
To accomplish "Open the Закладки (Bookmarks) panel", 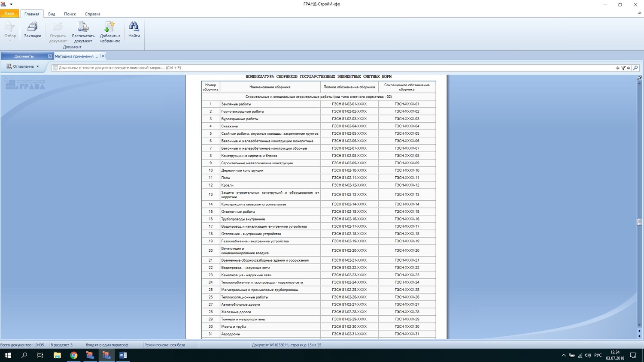I will [33, 30].
